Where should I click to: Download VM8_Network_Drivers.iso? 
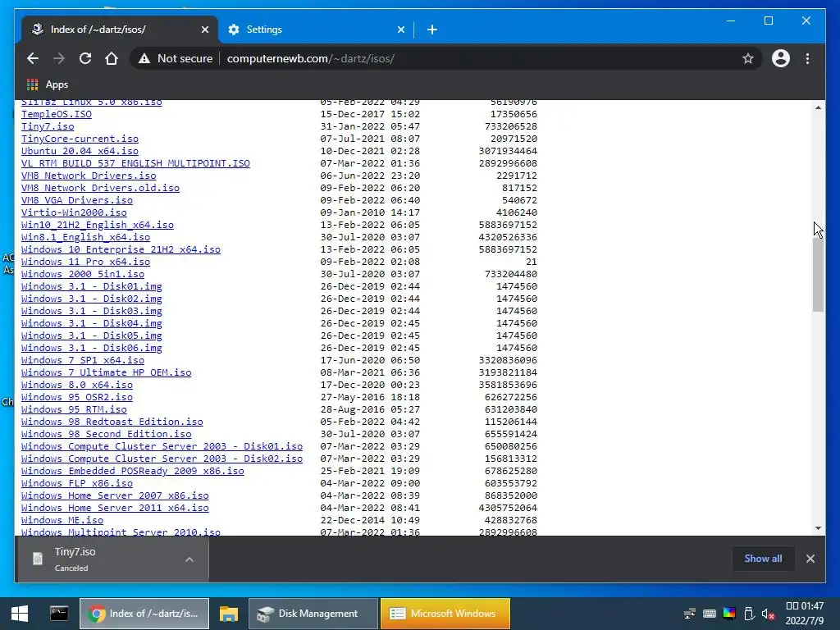89,176
